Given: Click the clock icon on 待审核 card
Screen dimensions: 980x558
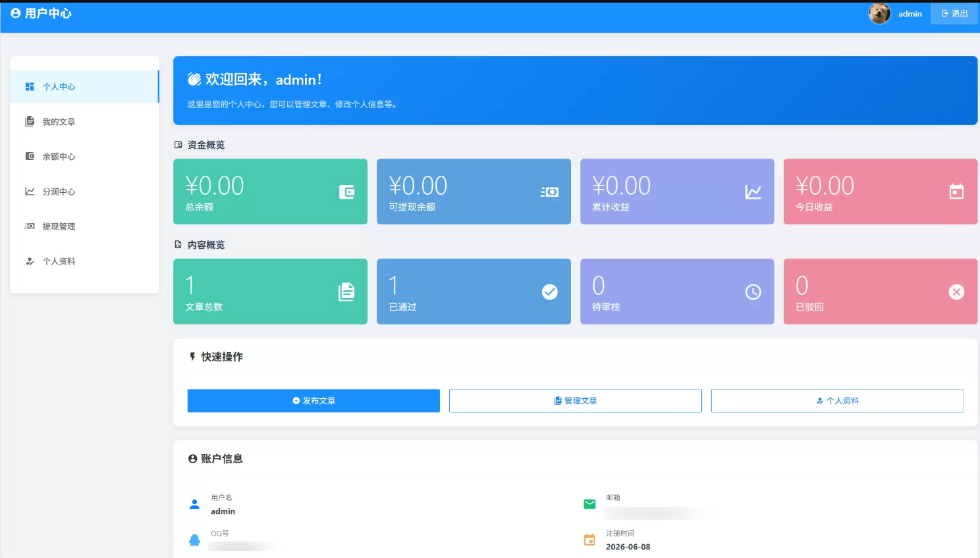Looking at the screenshot, I should [753, 292].
